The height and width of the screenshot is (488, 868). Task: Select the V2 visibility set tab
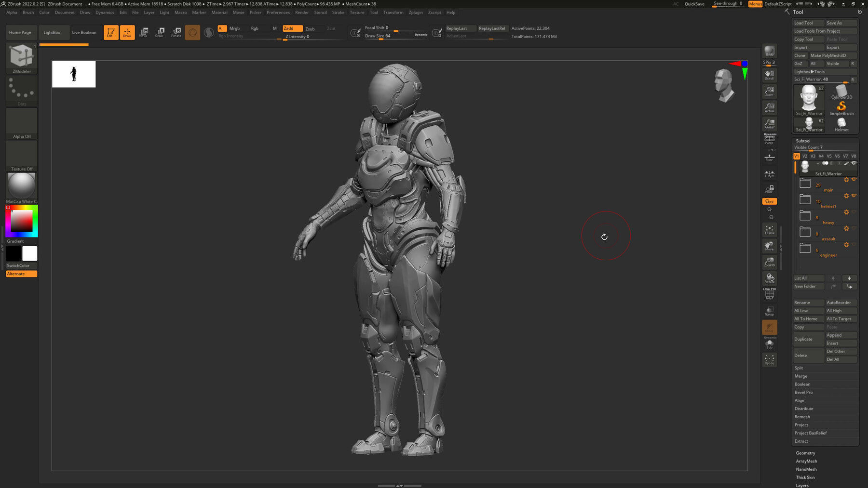click(805, 156)
